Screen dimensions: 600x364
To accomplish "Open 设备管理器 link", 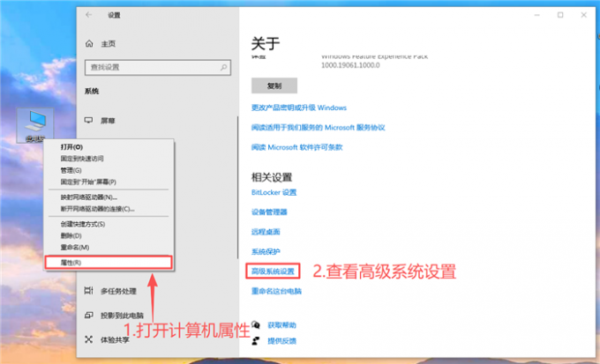I will 269,212.
